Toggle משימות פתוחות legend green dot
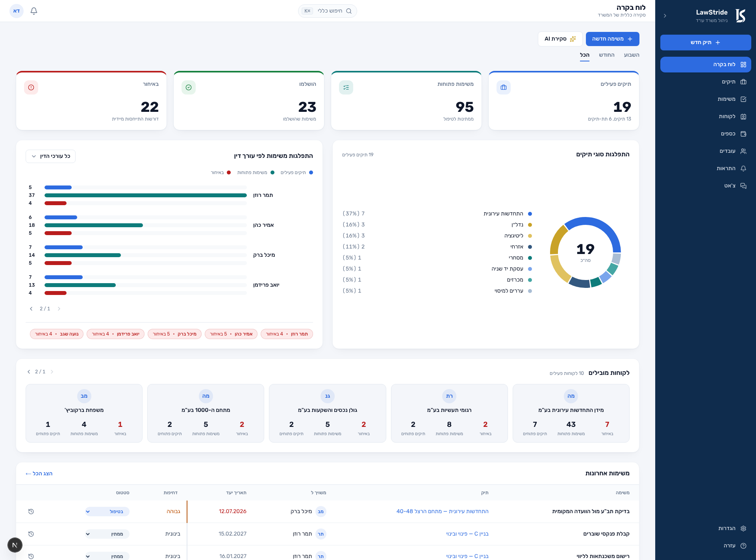Image resolution: width=756 pixels, height=560 pixels. point(272,172)
